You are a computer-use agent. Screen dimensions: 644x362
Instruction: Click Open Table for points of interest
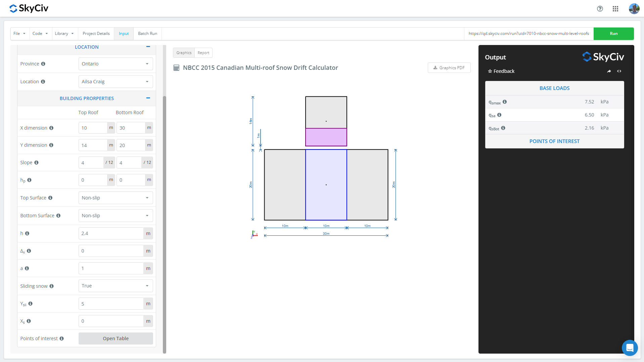(x=116, y=338)
